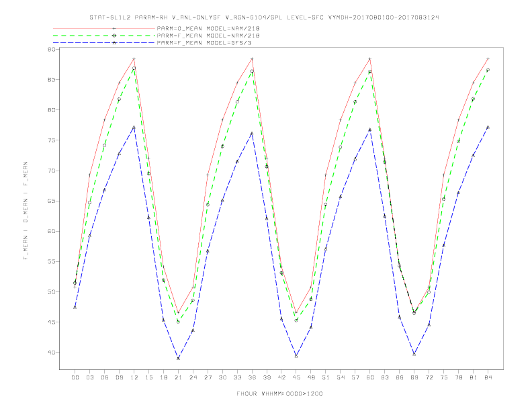This screenshot has width=532, height=411.
Task: Click x-axis tick label 27
Action: [208, 377]
